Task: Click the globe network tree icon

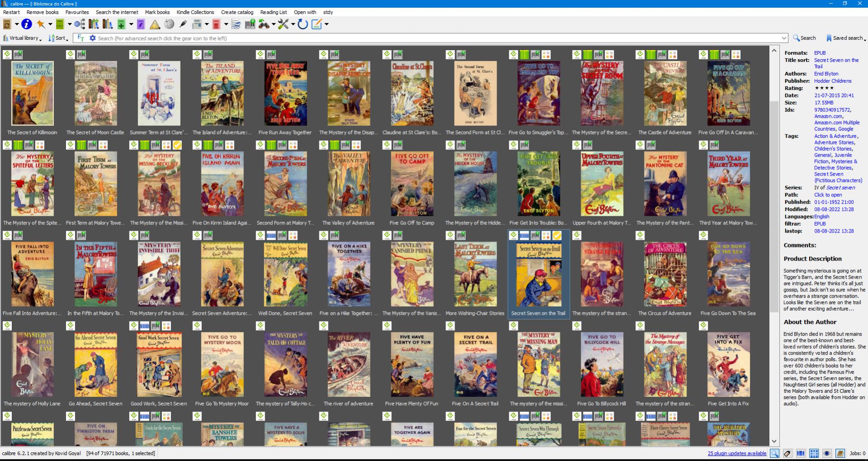Action: 80,24
